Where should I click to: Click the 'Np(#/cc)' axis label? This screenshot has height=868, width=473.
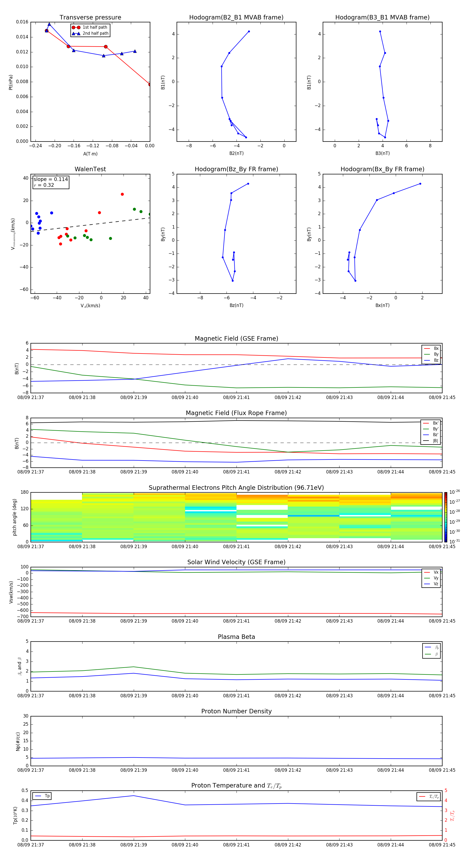18,741
